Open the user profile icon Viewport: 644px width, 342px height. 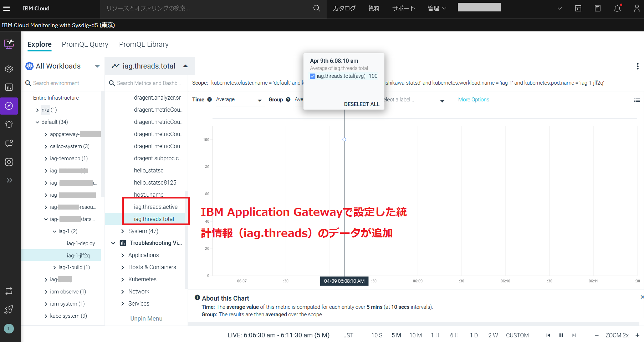pos(637,8)
